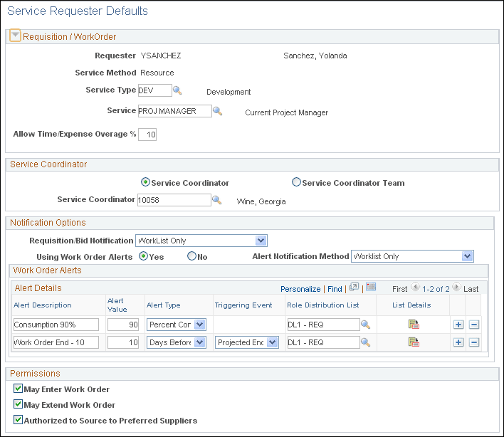
Task: Click Alert Value field showing 90
Action: coord(123,325)
